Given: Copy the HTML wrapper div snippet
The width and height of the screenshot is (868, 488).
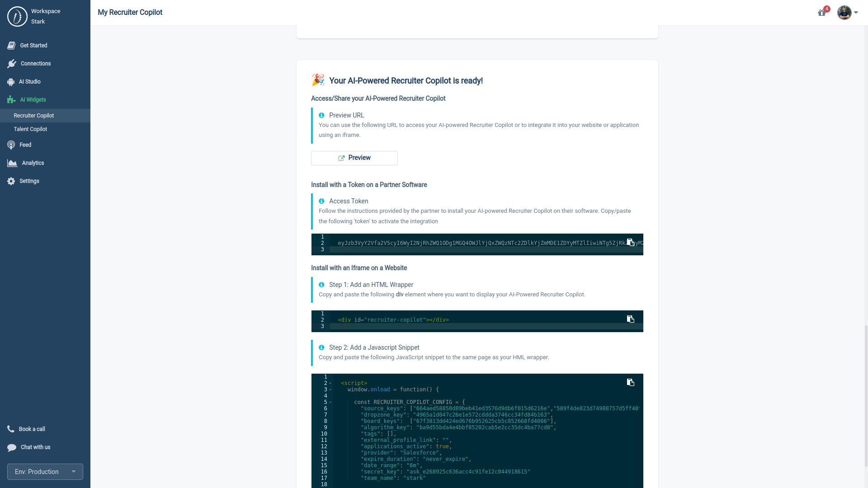Looking at the screenshot, I should (x=631, y=319).
